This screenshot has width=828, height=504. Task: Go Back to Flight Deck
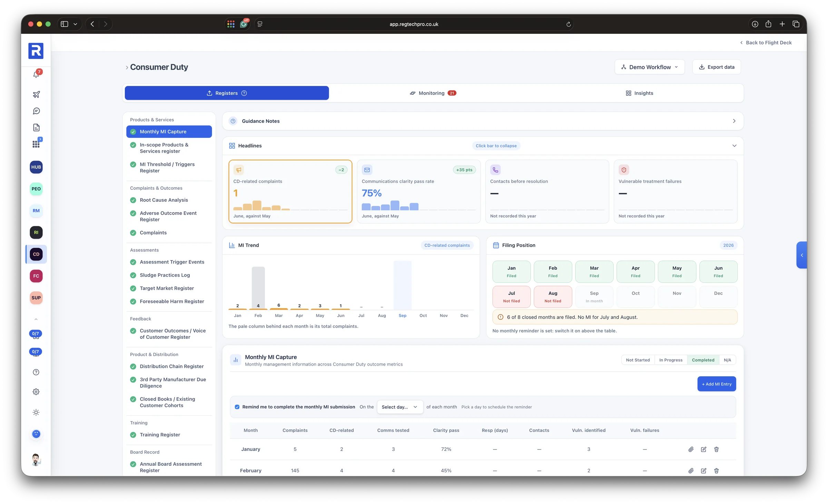(766, 42)
